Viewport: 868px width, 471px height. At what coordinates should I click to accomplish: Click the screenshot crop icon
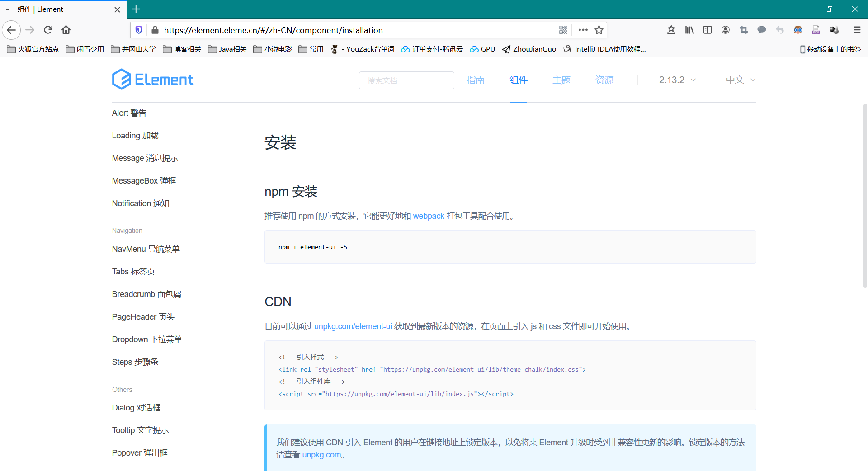[743, 30]
